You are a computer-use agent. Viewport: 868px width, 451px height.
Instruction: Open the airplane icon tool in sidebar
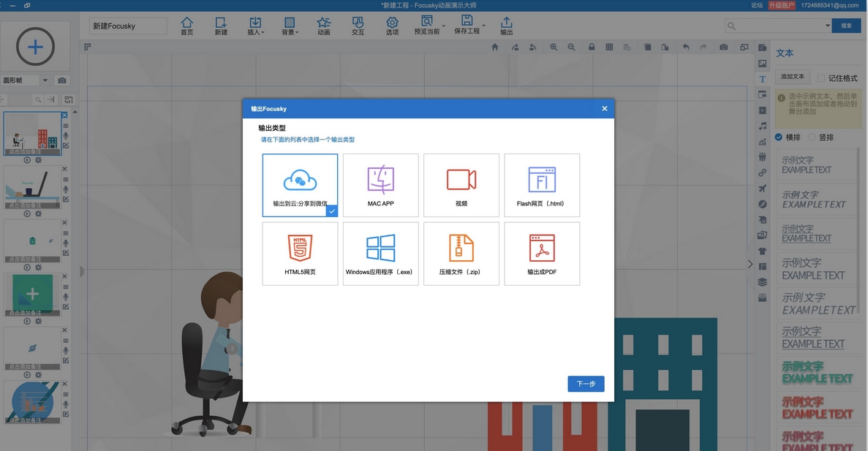(x=762, y=188)
